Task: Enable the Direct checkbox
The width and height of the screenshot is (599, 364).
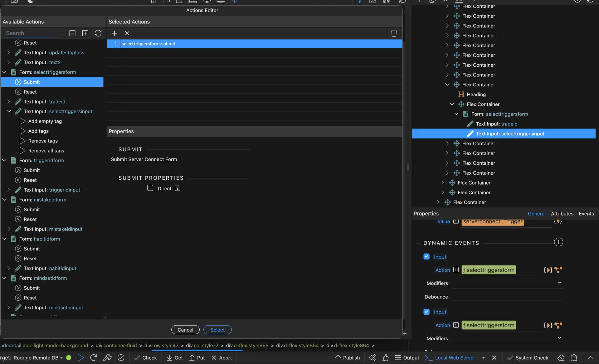Action: [x=150, y=188]
